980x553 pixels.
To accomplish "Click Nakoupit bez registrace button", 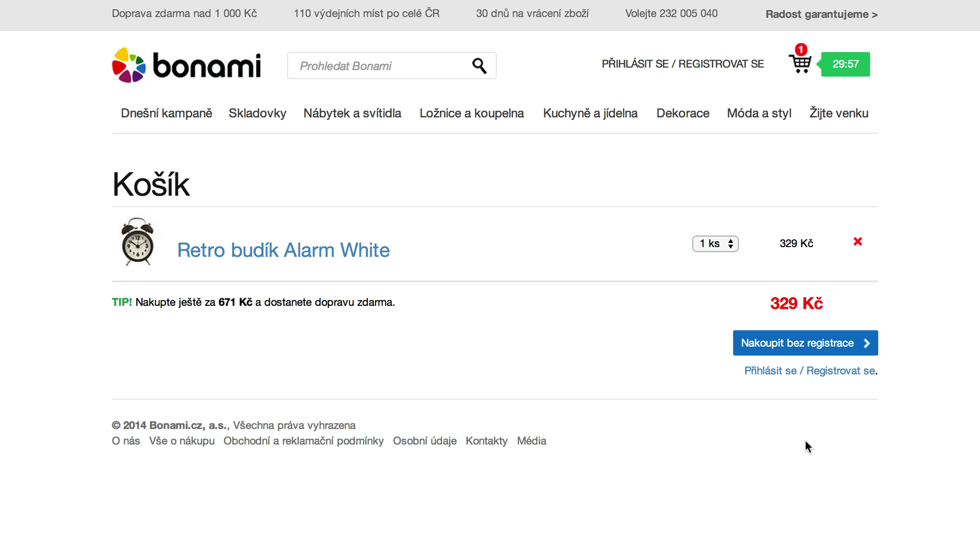I will tap(805, 343).
